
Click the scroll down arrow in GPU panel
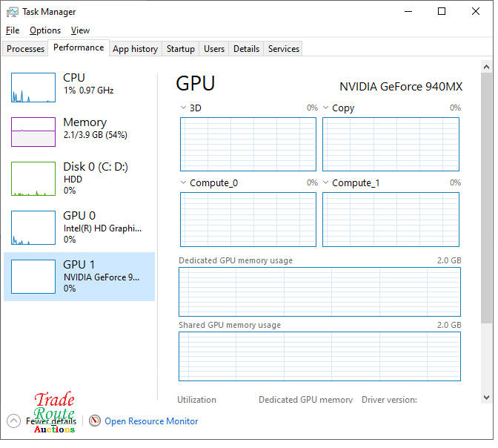486,398
